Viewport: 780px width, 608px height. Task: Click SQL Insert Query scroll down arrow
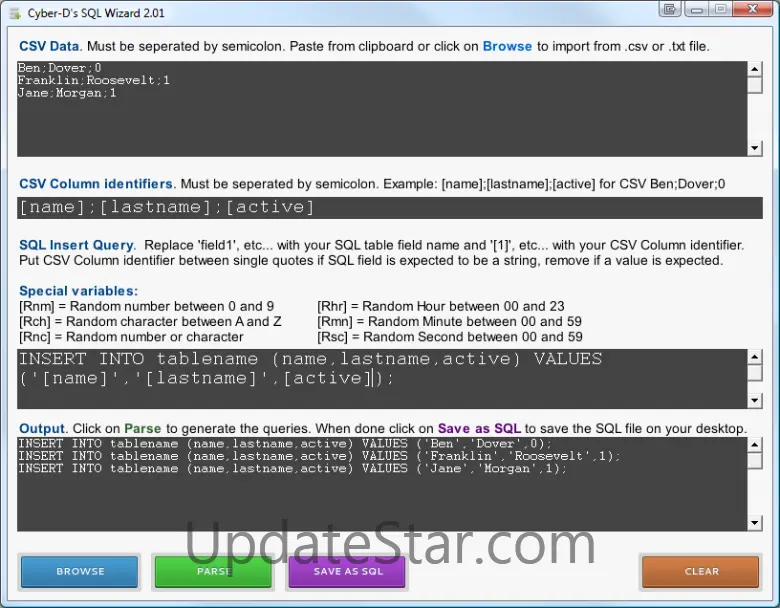(x=755, y=401)
